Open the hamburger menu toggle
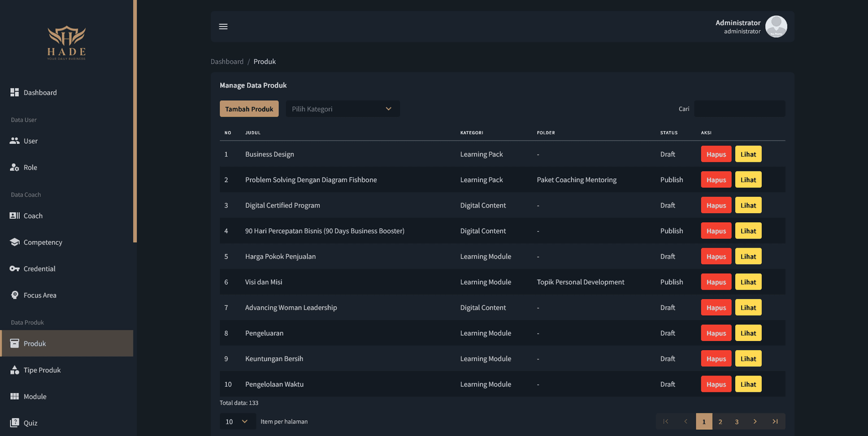This screenshot has width=868, height=436. pyautogui.click(x=223, y=27)
